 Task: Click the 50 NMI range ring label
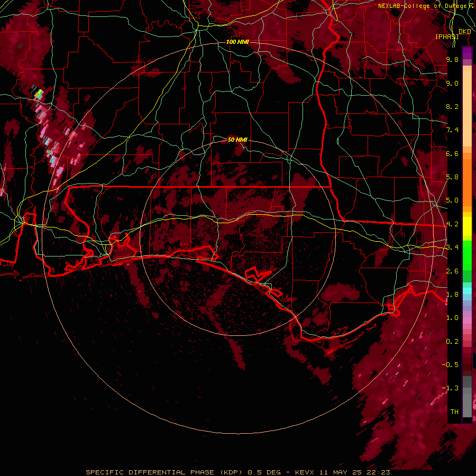pyautogui.click(x=237, y=140)
